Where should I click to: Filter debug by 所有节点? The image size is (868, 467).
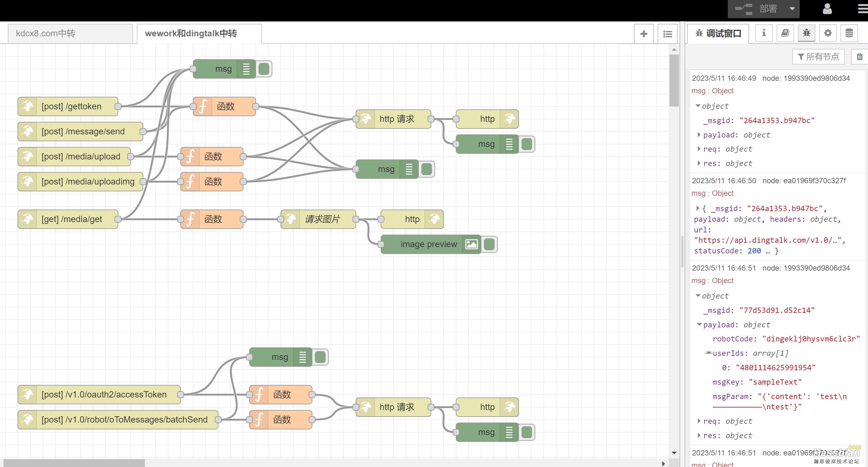coord(818,57)
